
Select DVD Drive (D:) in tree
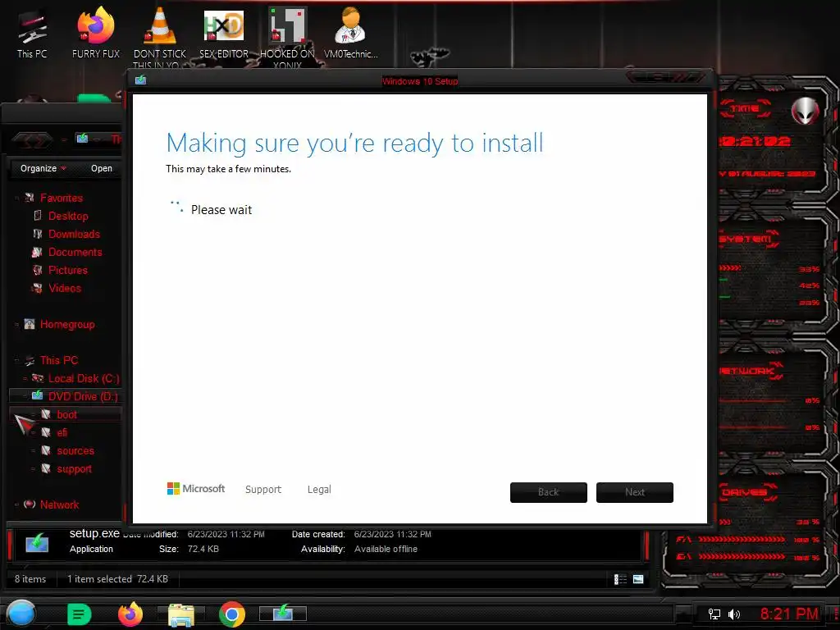coord(83,396)
